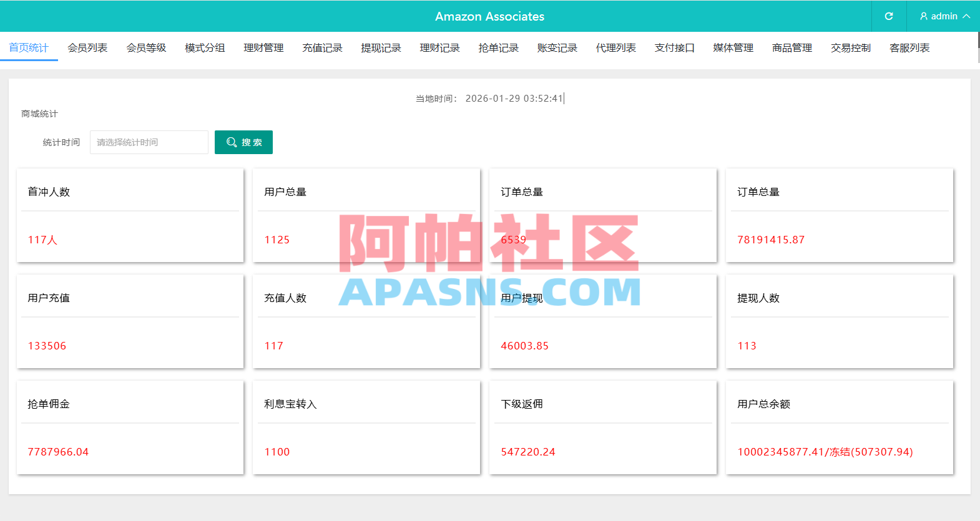Switch to the 理财记录 tab
The image size is (980, 521).
pos(439,48)
